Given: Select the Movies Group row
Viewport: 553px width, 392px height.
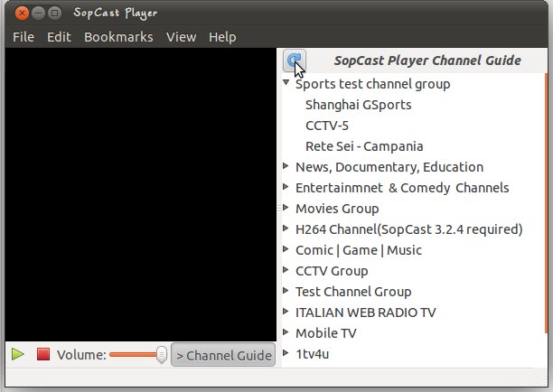Looking at the screenshot, I should click(413, 209).
